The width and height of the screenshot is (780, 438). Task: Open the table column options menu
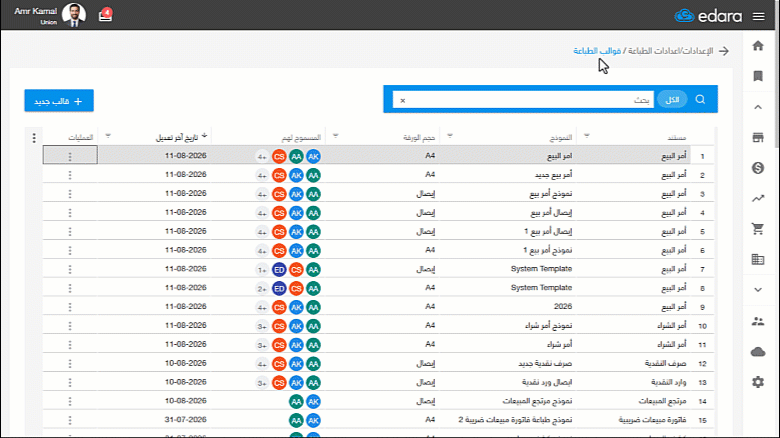[34, 137]
